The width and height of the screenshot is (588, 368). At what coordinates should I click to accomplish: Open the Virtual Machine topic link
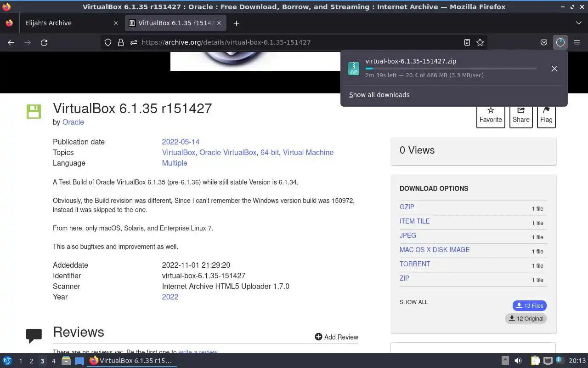[308, 152]
